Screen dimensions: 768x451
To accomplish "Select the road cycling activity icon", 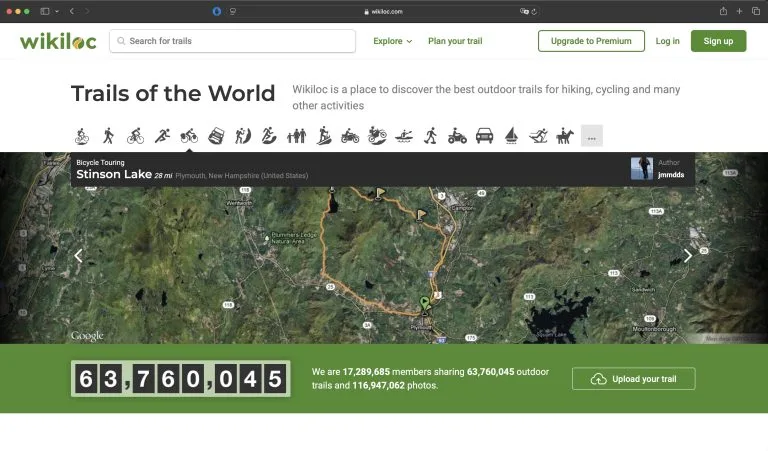I will tap(136, 136).
